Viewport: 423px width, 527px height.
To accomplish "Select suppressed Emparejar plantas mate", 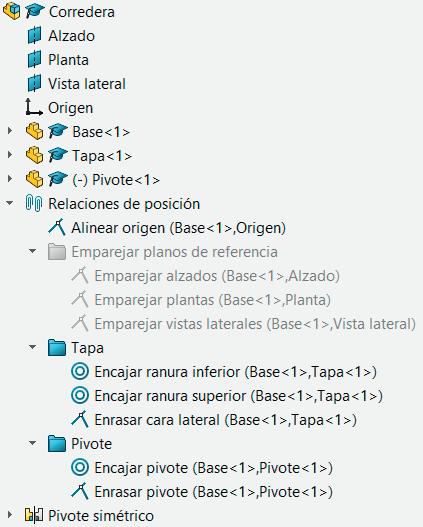I will point(213,300).
